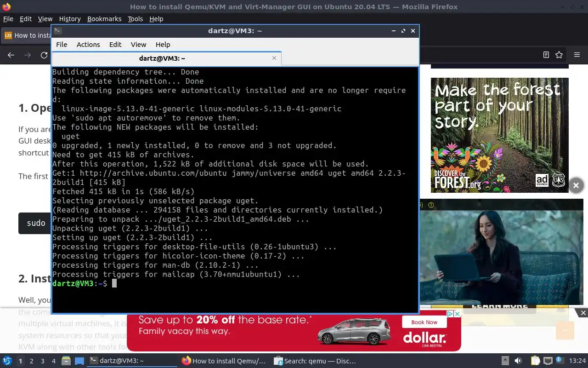This screenshot has width=588, height=368.
Task: Click the Dollar car rental logo
Action: pyautogui.click(x=425, y=340)
